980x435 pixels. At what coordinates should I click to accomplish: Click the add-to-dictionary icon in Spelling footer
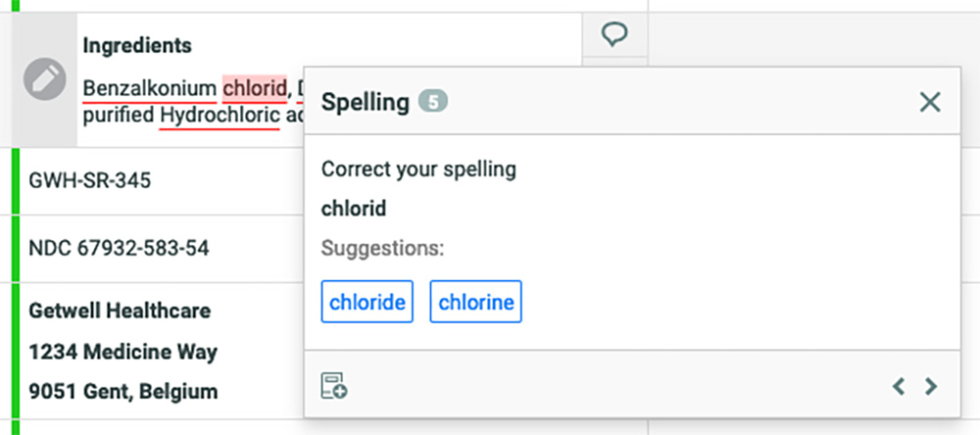pyautogui.click(x=334, y=386)
